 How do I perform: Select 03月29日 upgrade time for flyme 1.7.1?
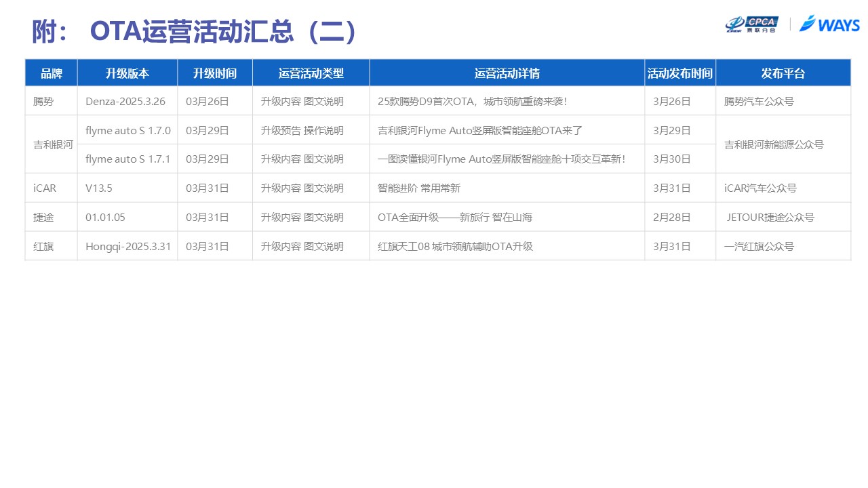coord(215,159)
